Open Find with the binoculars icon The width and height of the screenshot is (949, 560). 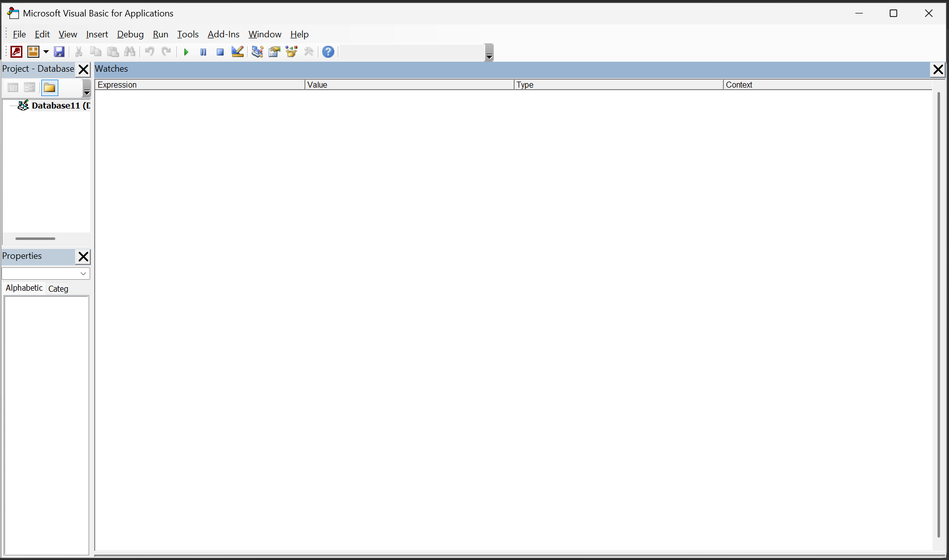(x=130, y=52)
